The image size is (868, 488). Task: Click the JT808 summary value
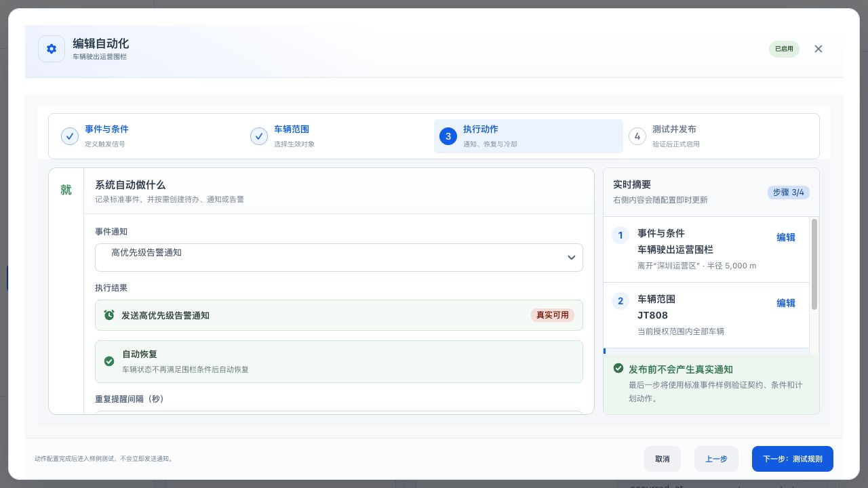click(x=653, y=315)
